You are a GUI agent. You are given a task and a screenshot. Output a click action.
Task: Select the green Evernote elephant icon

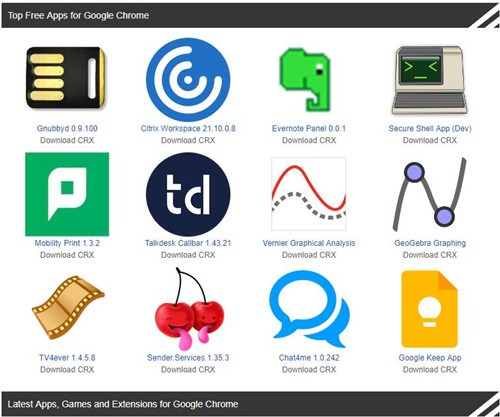(x=306, y=80)
